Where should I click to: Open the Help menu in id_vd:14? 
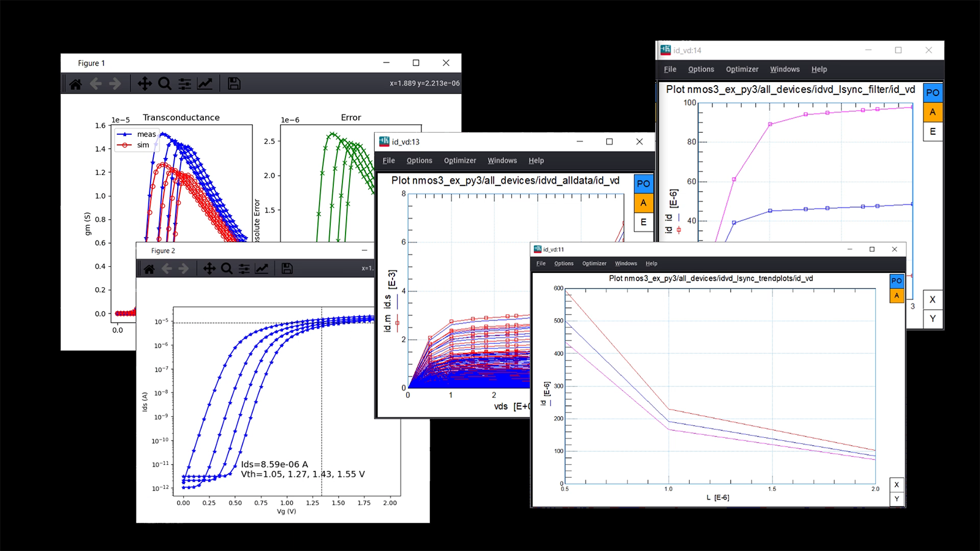tap(819, 69)
